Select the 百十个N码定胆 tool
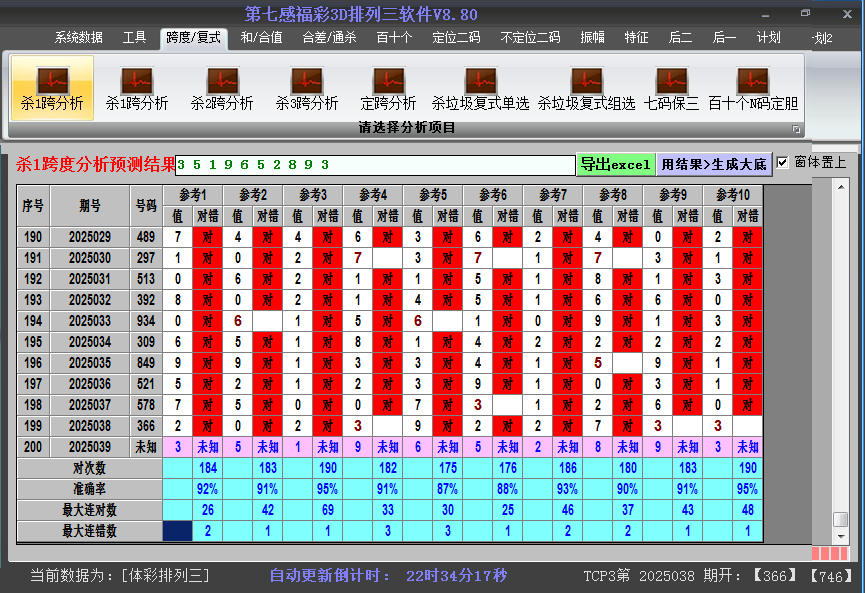 pos(753,88)
